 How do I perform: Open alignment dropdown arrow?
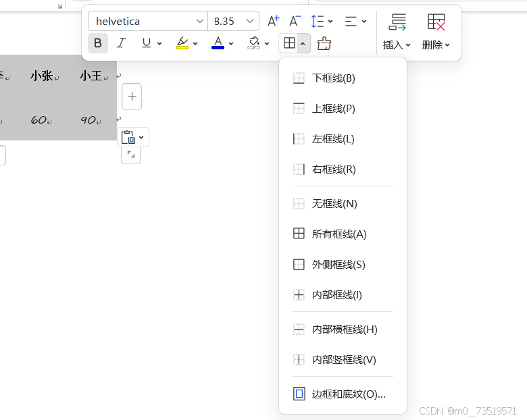(x=364, y=22)
